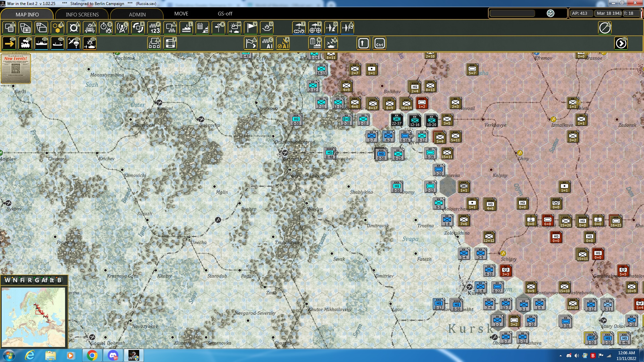Select the amphibious transport mode icon

tap(58, 43)
